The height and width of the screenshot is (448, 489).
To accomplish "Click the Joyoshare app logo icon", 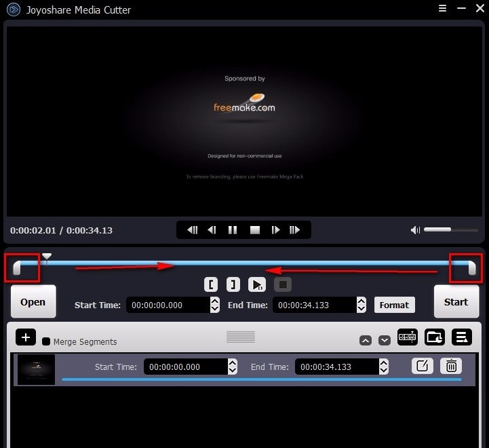I will [13, 10].
